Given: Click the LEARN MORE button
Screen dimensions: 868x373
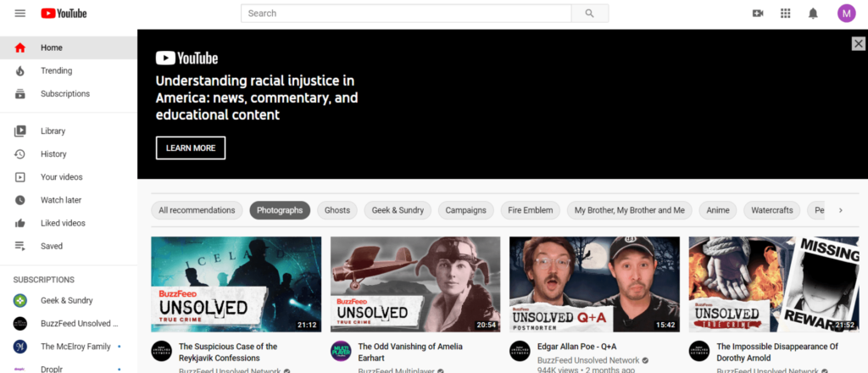Looking at the screenshot, I should (191, 148).
